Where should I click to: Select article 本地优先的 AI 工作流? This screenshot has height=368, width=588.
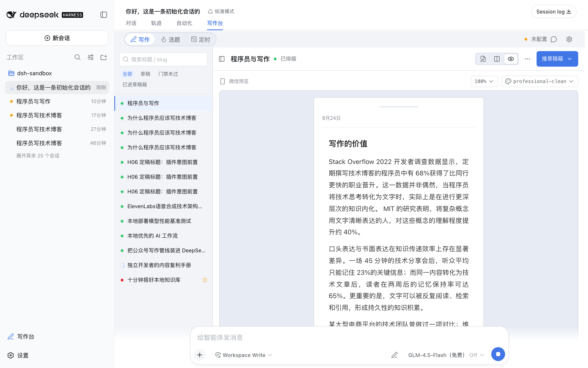pyautogui.click(x=164, y=236)
